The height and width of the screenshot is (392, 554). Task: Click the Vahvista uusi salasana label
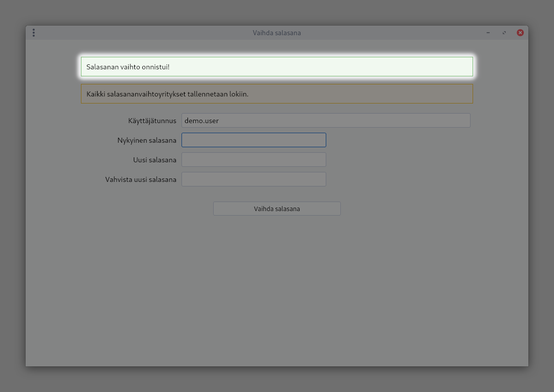coord(141,179)
